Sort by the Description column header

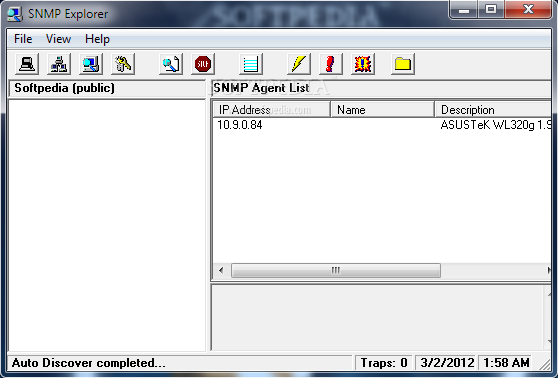[x=493, y=110]
